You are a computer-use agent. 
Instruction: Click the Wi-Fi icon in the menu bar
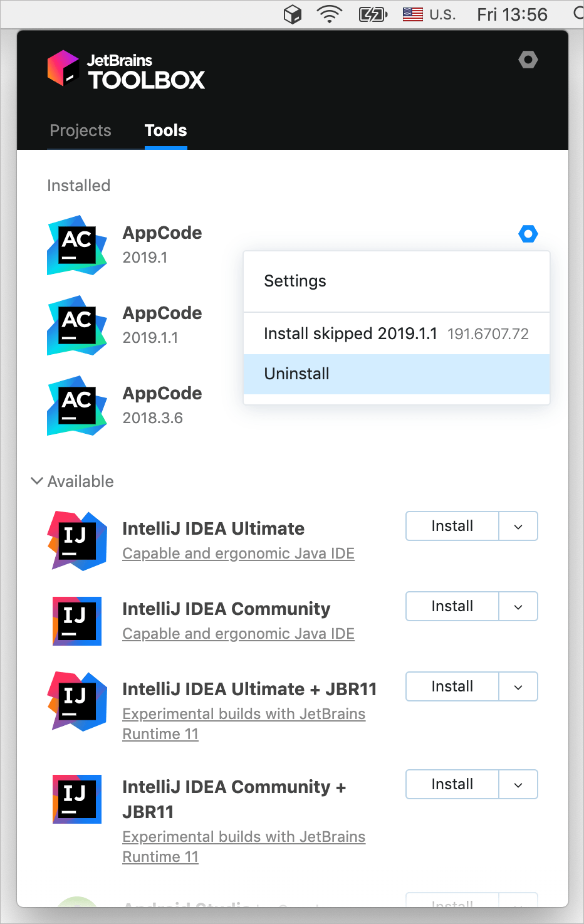point(329,14)
